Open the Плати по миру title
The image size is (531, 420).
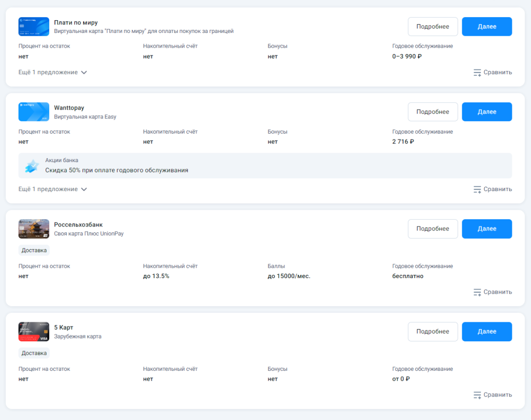pyautogui.click(x=76, y=22)
